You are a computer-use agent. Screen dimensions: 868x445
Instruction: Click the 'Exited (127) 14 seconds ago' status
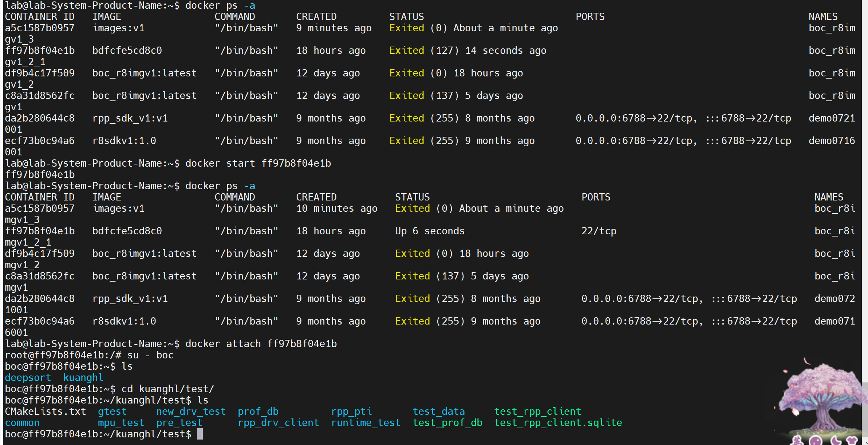[467, 51]
